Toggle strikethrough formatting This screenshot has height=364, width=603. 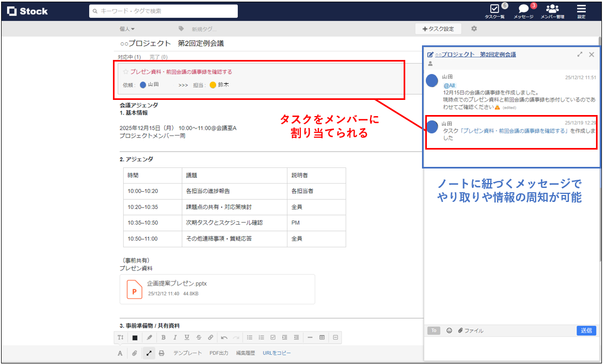[198, 337]
